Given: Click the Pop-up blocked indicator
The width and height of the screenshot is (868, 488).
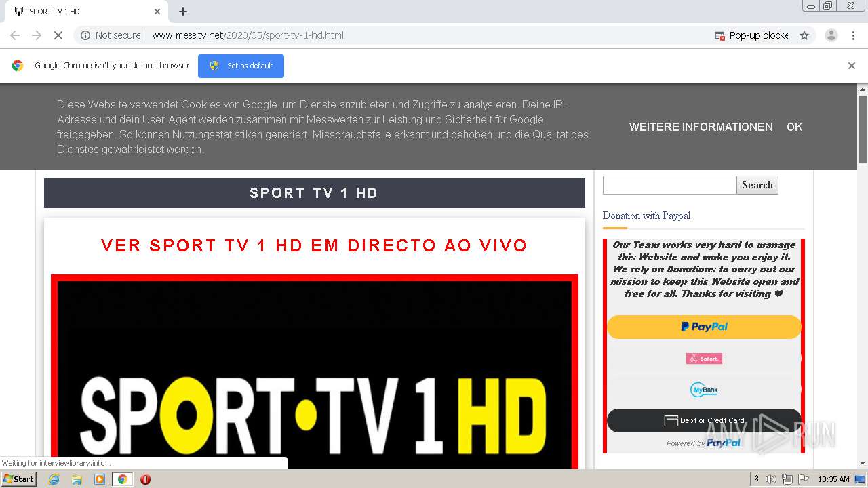Looking at the screenshot, I should point(751,35).
